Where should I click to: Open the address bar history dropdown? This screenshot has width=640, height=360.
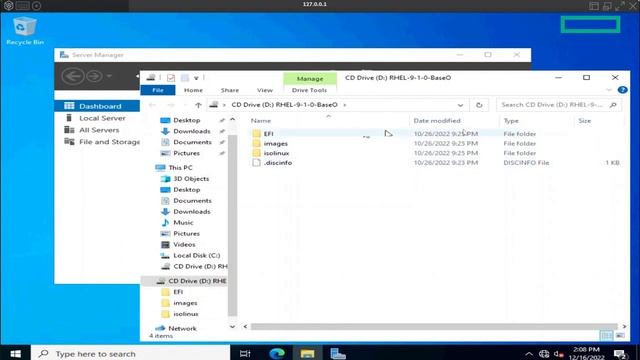coord(460,105)
